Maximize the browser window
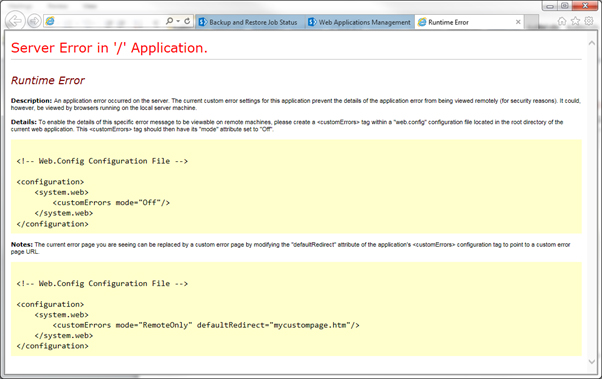This screenshot has width=602, height=379. click(564, 6)
